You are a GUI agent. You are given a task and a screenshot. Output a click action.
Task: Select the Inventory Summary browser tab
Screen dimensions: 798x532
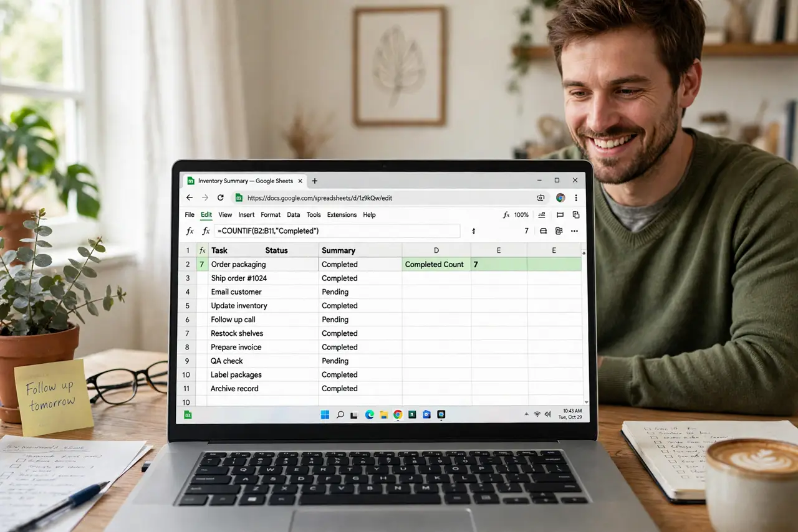coord(244,181)
